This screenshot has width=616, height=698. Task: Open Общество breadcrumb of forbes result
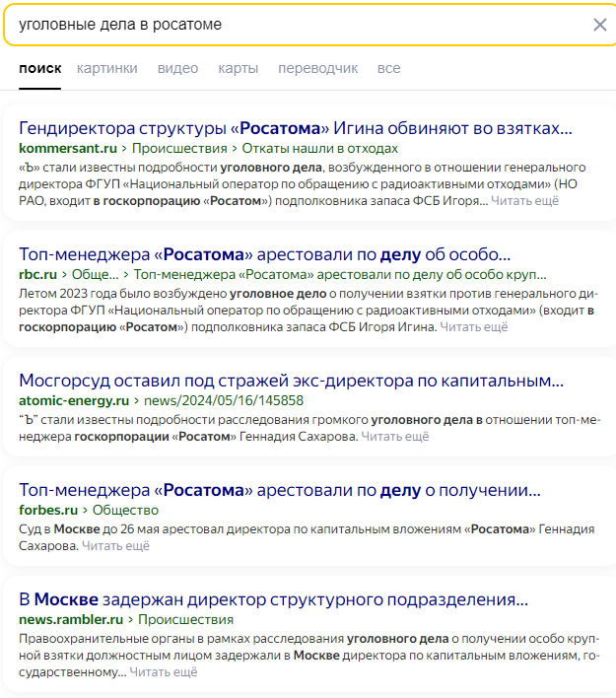coord(125,510)
